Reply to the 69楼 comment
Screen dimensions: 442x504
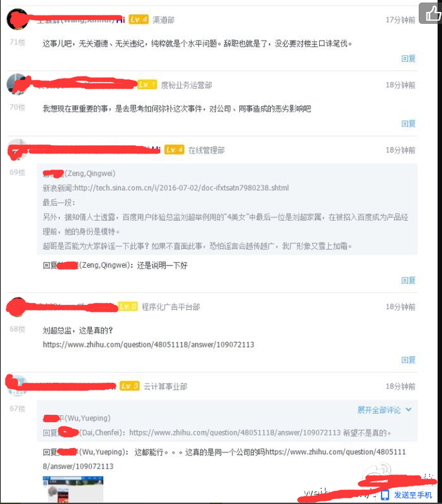[408, 280]
